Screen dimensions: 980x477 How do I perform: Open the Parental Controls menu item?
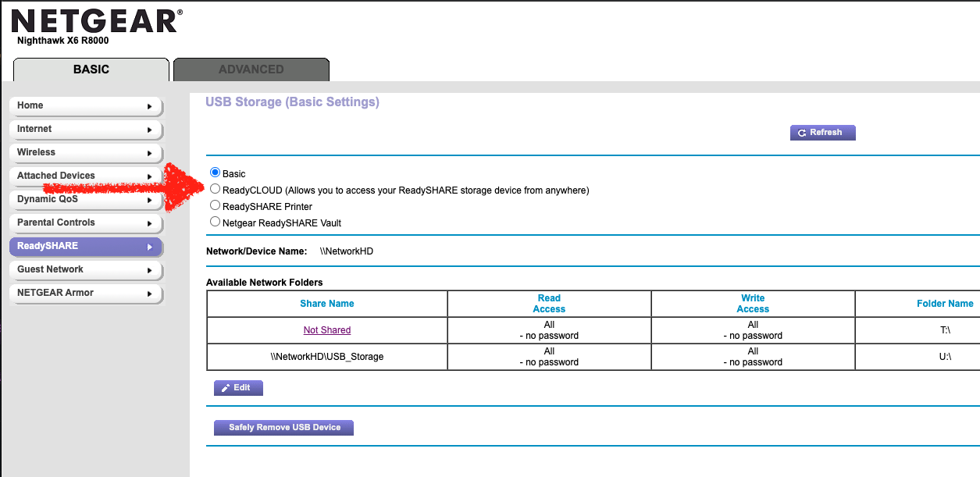(x=56, y=222)
